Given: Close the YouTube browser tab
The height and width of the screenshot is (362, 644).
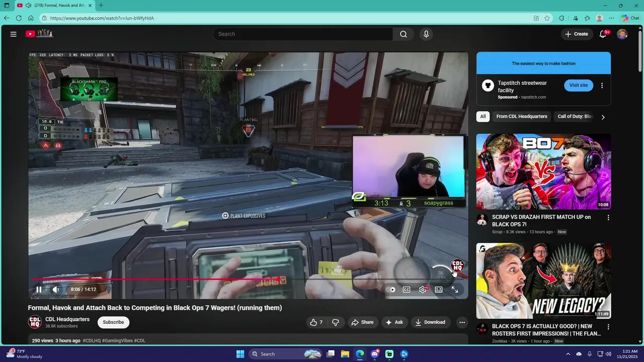Looking at the screenshot, I should [x=90, y=6].
